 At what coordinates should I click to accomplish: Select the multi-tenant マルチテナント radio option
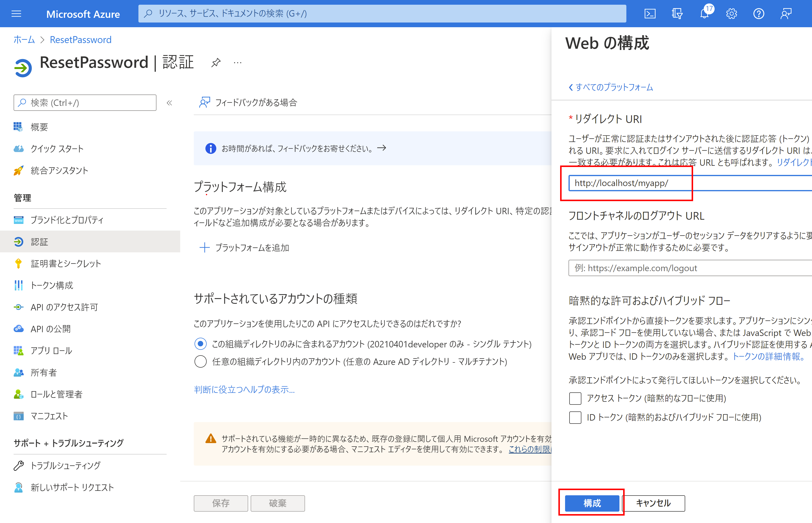click(x=200, y=362)
